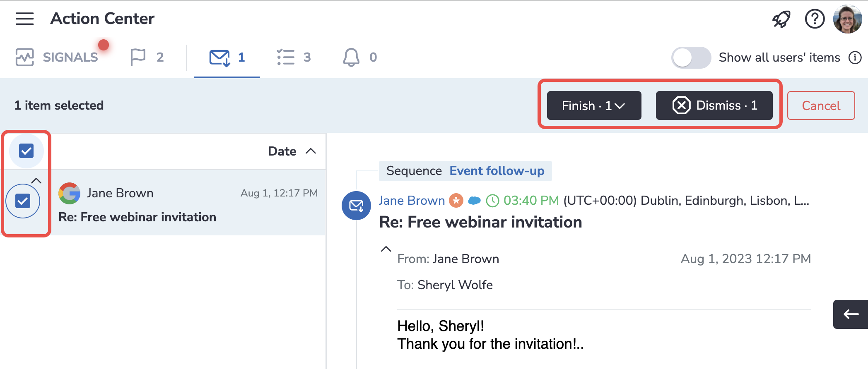868x369 pixels.
Task: Open the Signals chart icon tab
Action: [x=25, y=57]
